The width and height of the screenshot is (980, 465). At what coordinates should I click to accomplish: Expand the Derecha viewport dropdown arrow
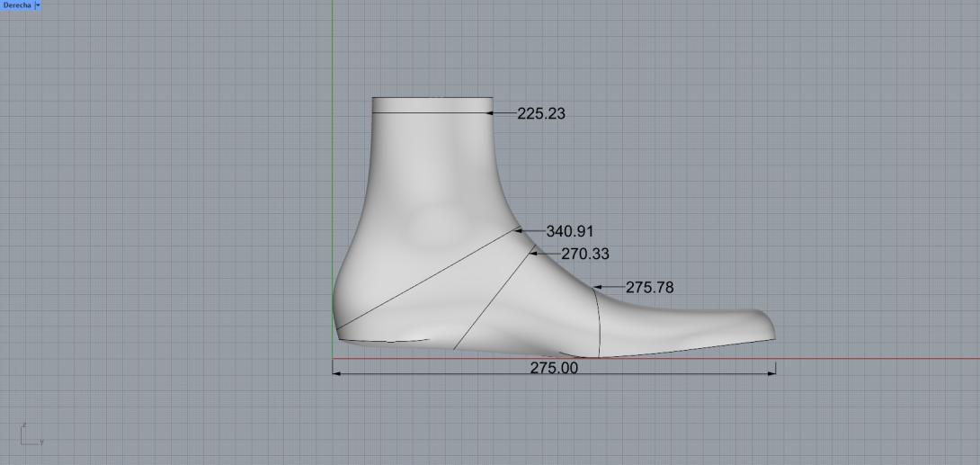(38, 5)
